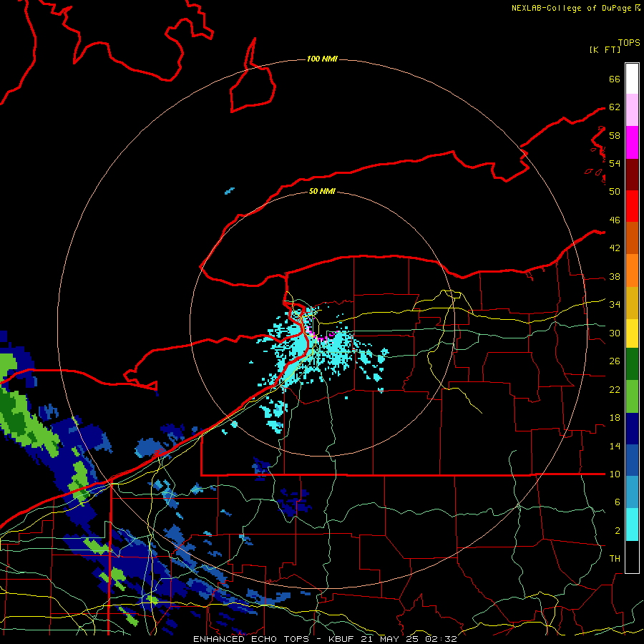Click the "6" legend value
644x644 pixels.
point(618,502)
